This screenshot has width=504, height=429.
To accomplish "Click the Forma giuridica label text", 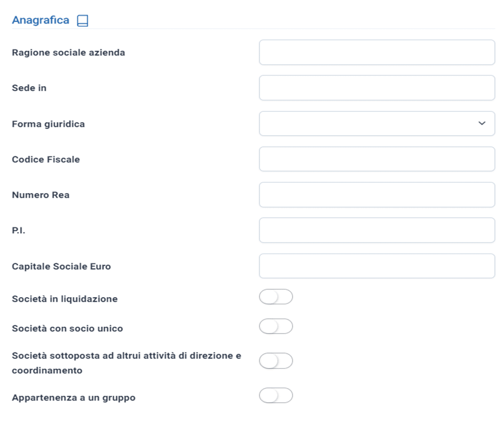I will (x=48, y=124).
